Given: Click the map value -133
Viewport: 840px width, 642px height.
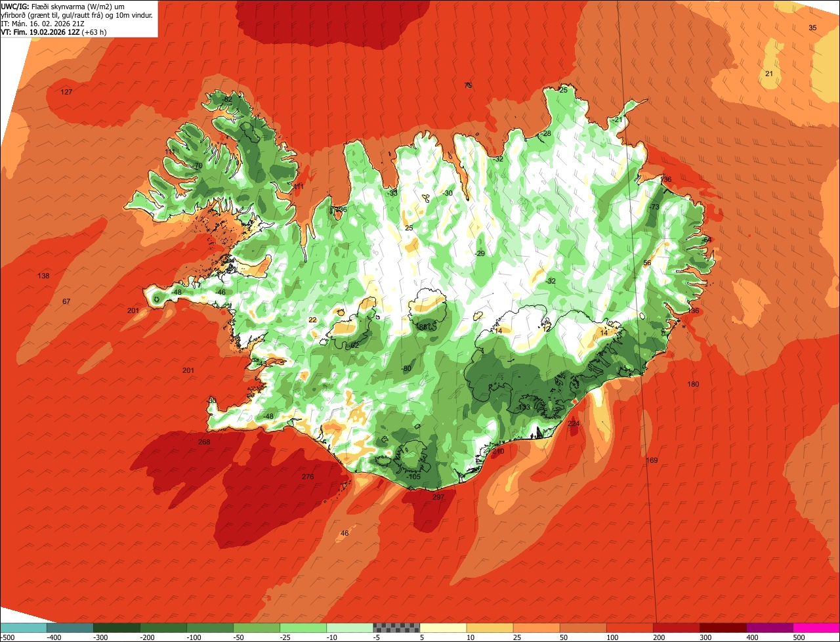Looking at the screenshot, I should tap(523, 408).
